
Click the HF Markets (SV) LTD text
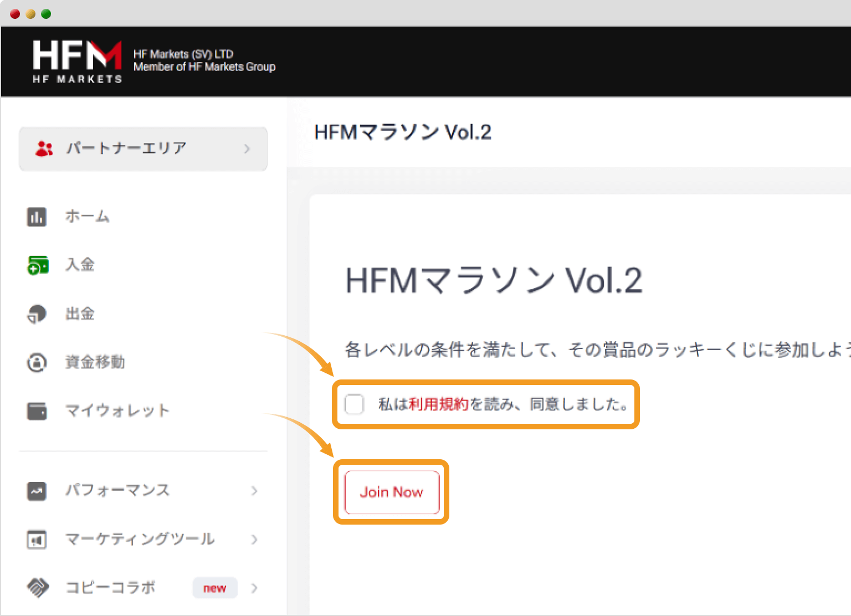coord(183,54)
